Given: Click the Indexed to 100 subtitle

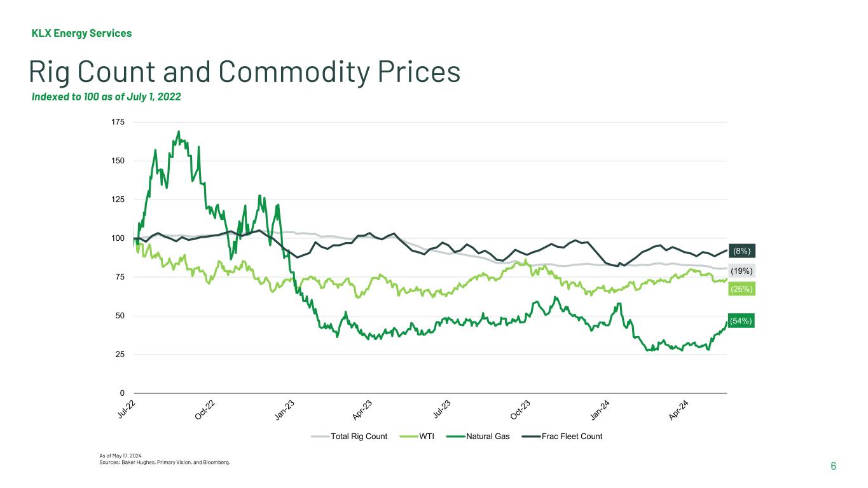Looking at the screenshot, I should pyautogui.click(x=106, y=97).
